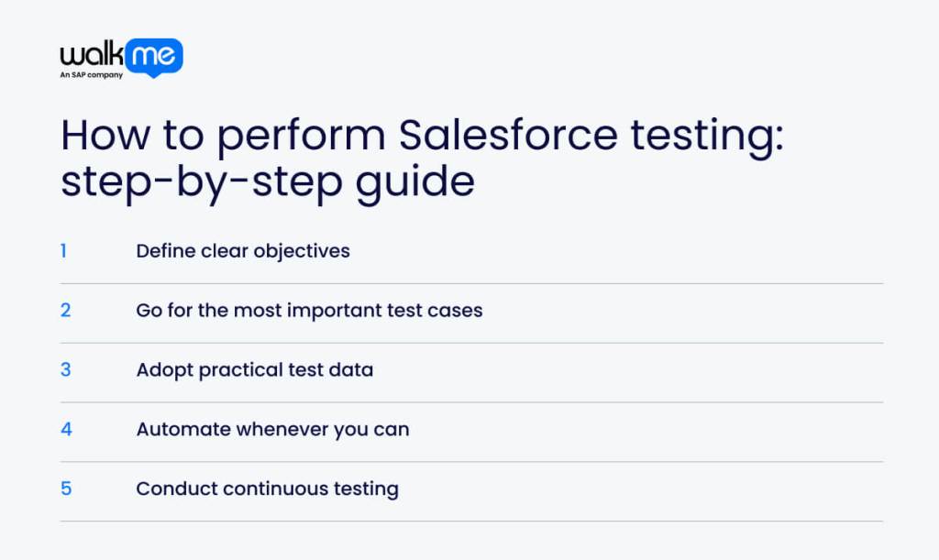Select the "Define clear objectives" step
This screenshot has height=560, width=939.
click(x=243, y=250)
